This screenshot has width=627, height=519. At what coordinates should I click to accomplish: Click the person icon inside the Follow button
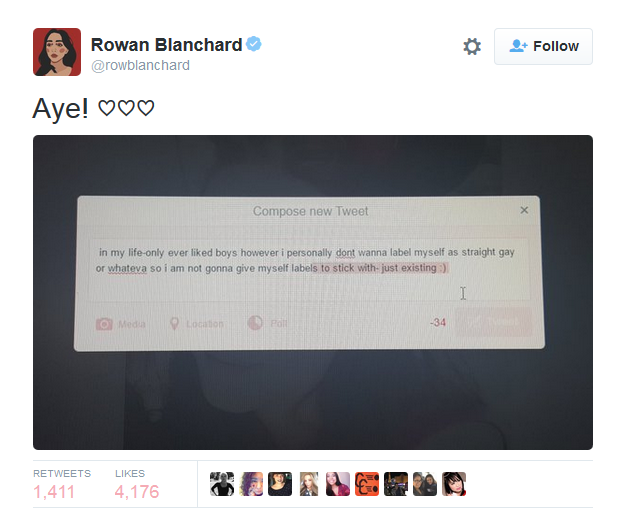518,46
